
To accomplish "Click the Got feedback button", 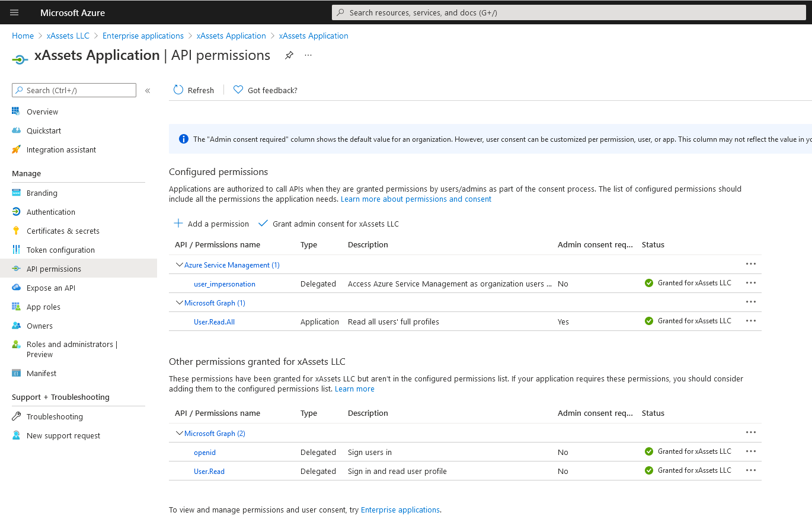I will point(265,90).
